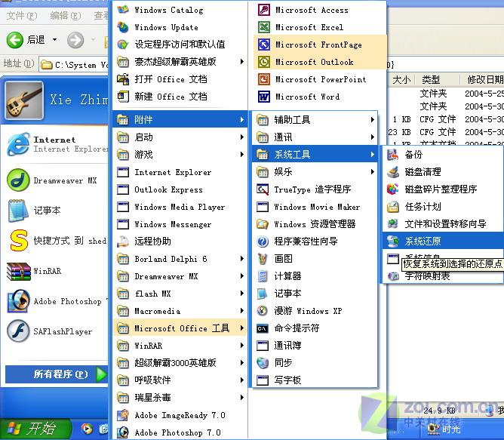Open 编辑(E) menu in Explorer window
Viewport: 504px width, 440px height.
pyautogui.click(x=66, y=15)
